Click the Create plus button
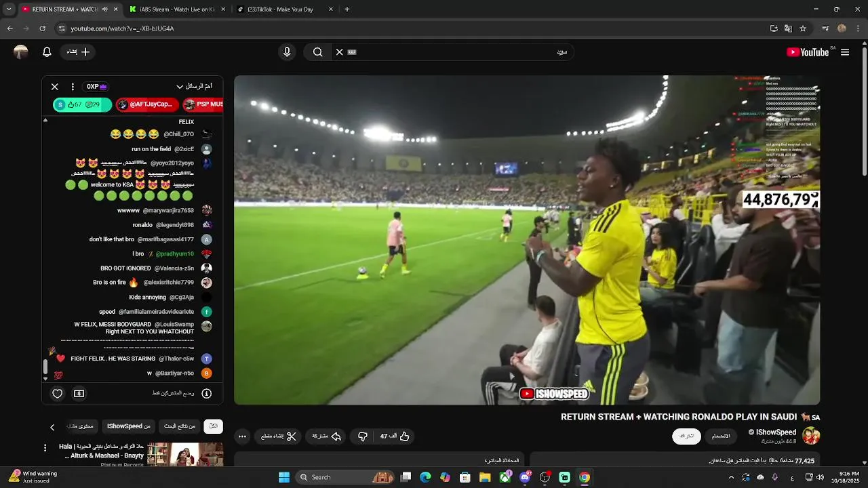This screenshot has height=488, width=868. click(79, 52)
